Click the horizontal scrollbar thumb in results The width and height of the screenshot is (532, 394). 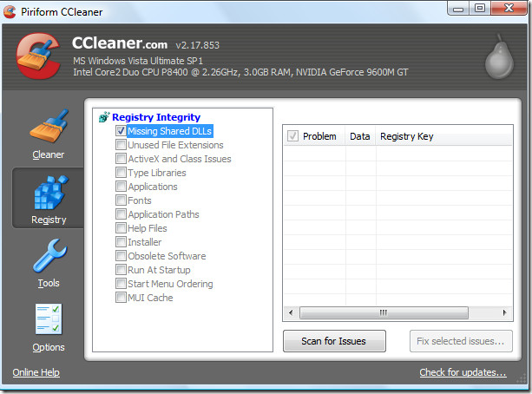tap(384, 312)
